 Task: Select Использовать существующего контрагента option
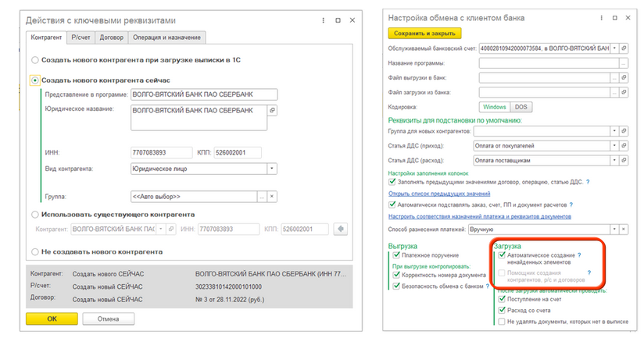point(35,215)
